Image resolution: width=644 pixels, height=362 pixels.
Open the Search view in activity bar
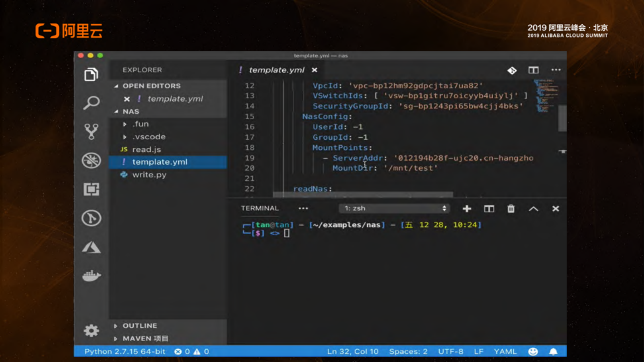click(91, 103)
